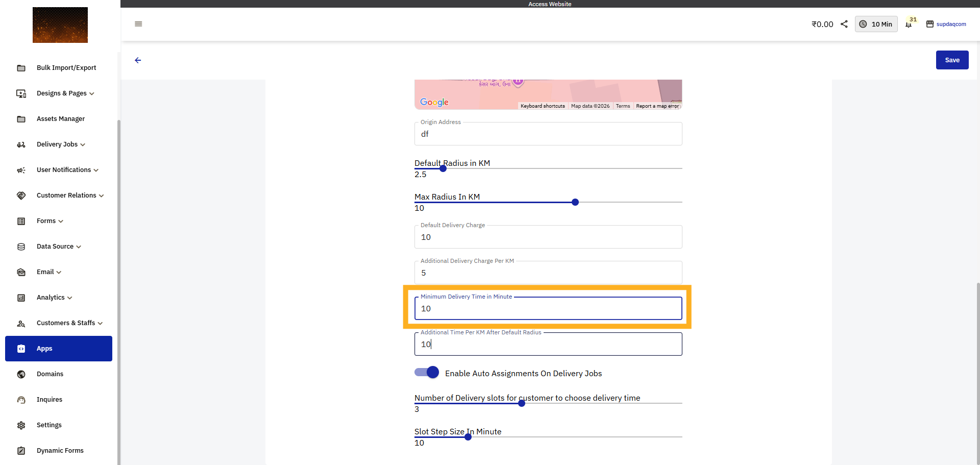Click the Domains globe icon
The width and height of the screenshot is (980, 465).
tap(21, 374)
